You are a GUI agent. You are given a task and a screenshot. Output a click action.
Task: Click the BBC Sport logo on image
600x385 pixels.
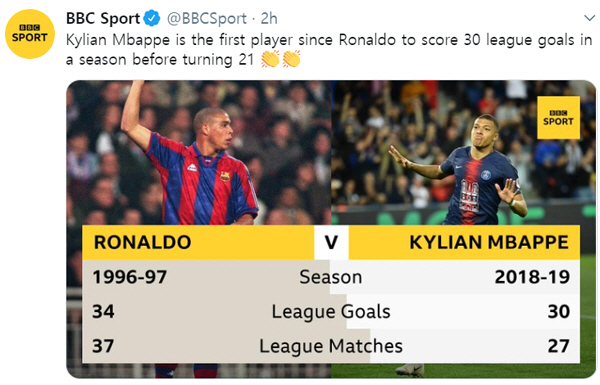click(x=558, y=117)
